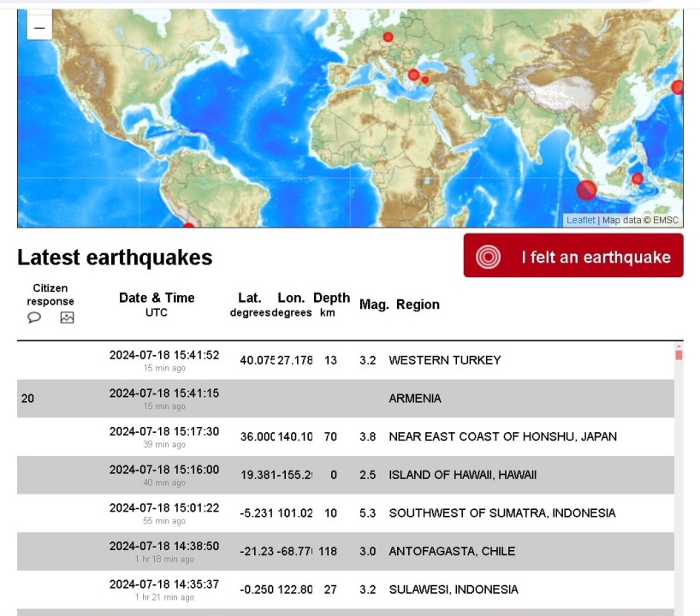Image resolution: width=700 pixels, height=616 pixels.
Task: Open the magnitude 5.3 SOUTHWEST OF SUMATRA row
Action: 501,513
